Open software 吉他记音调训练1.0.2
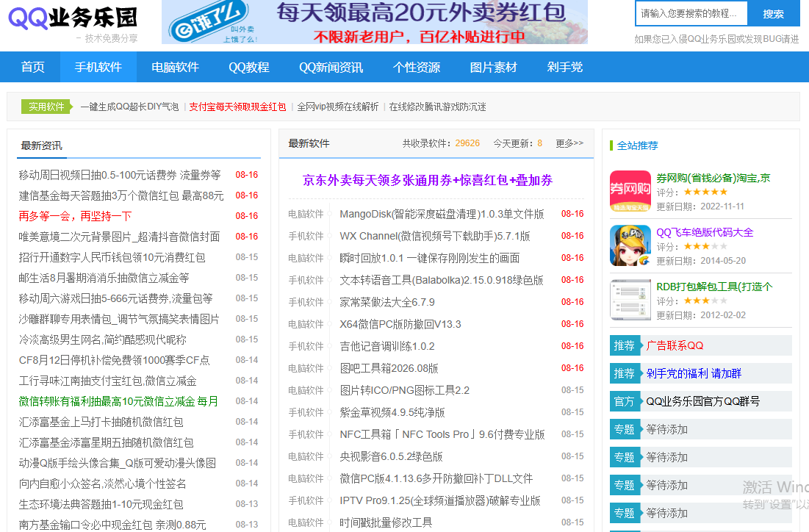 387,346
